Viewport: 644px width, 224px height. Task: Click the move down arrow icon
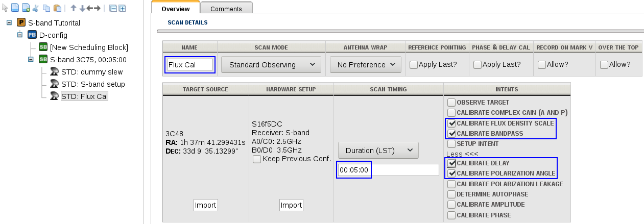[82, 8]
